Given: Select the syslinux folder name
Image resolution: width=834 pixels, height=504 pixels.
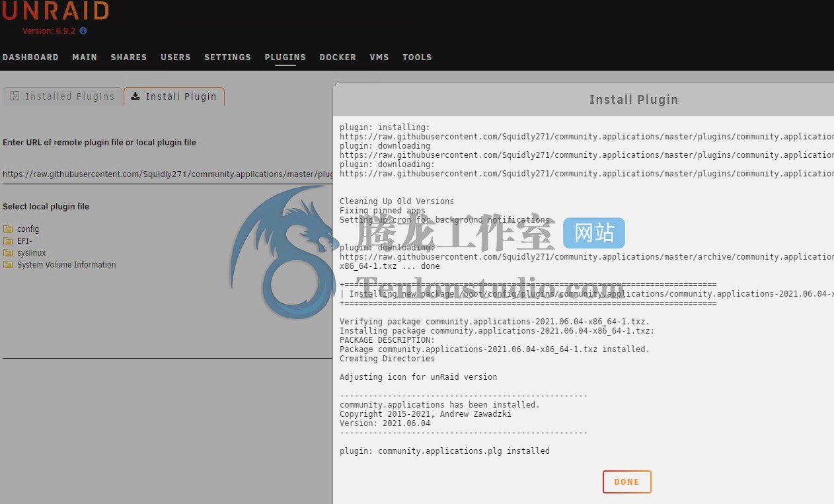Looking at the screenshot, I should [32, 253].
